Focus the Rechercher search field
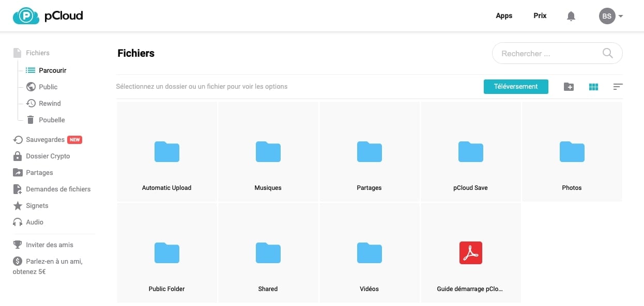Screen dimensions: 644x306 tap(557, 53)
